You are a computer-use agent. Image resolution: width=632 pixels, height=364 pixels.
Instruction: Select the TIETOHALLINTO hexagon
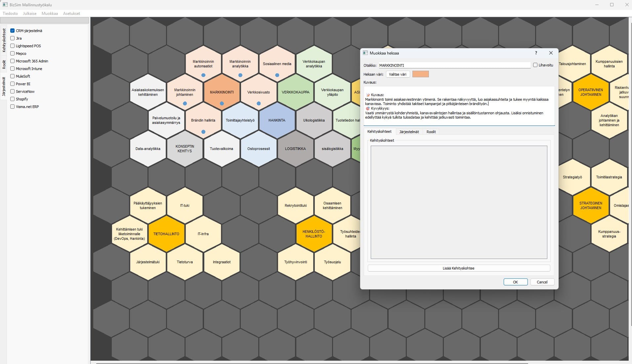coord(166,234)
